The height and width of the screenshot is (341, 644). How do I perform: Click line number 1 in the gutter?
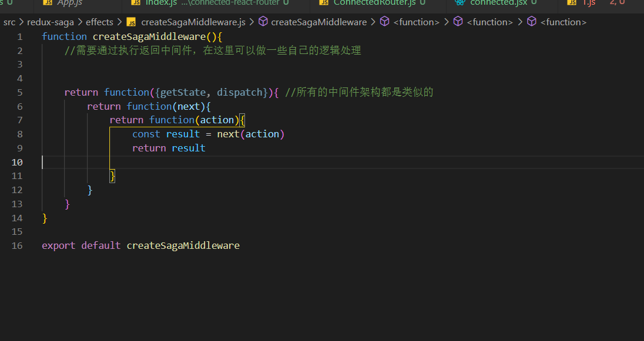[20, 37]
